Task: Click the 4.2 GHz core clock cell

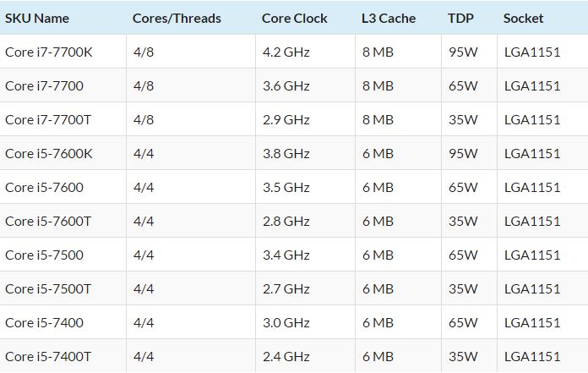Action: pyautogui.click(x=286, y=52)
